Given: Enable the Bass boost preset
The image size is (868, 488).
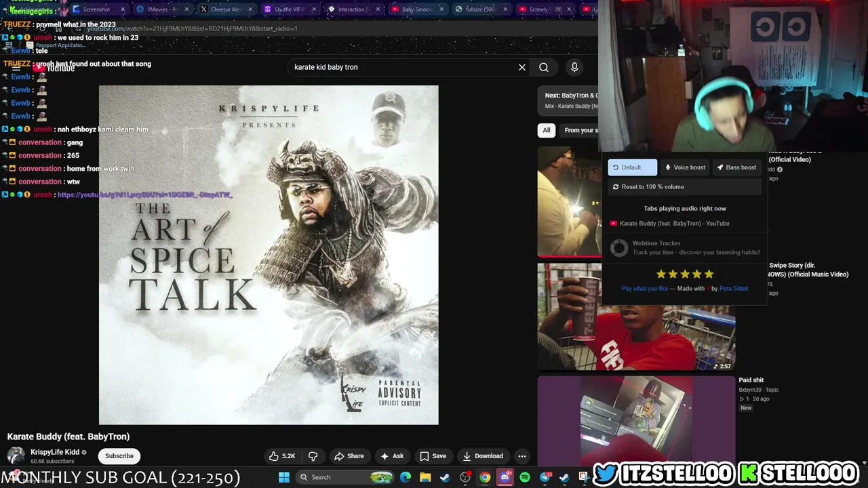Looking at the screenshot, I should coord(736,167).
